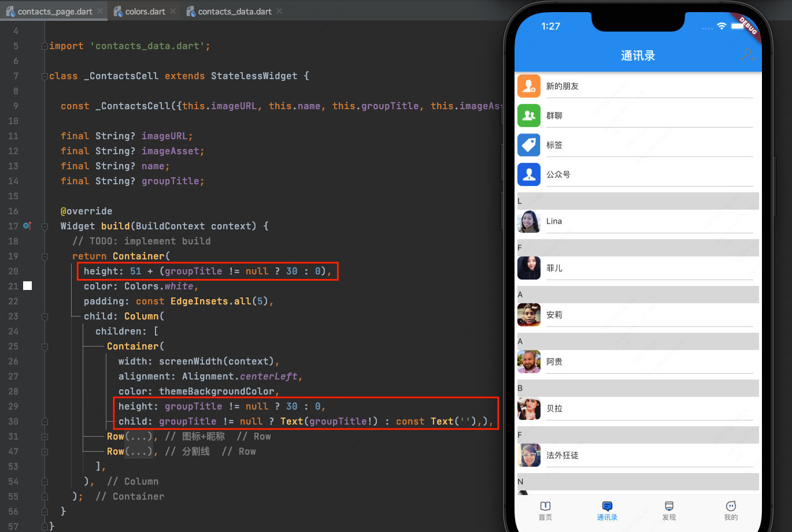
Task: Click the 1:27 clock on the simulator
Action: (551, 26)
